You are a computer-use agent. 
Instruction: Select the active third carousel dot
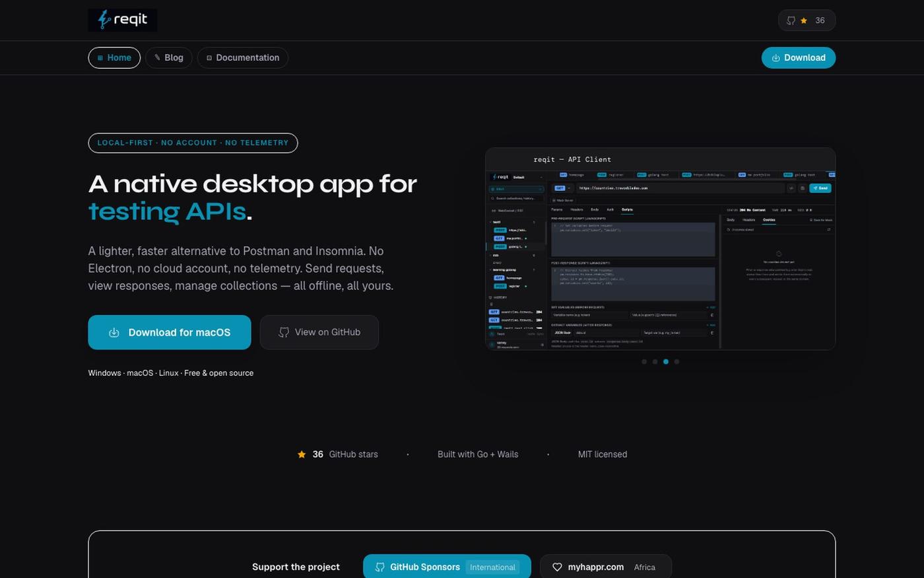666,361
